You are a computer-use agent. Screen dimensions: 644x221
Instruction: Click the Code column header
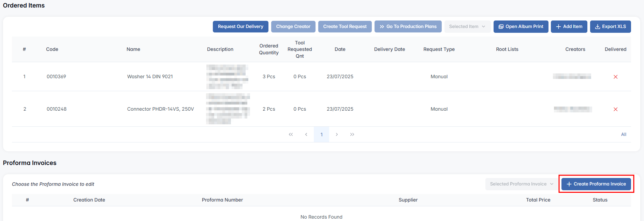[x=52, y=49]
